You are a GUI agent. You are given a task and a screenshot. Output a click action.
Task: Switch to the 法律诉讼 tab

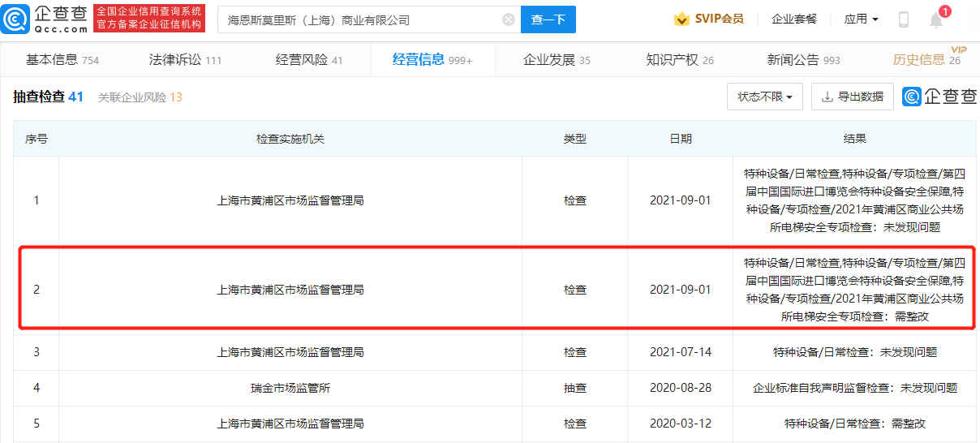click(x=185, y=59)
